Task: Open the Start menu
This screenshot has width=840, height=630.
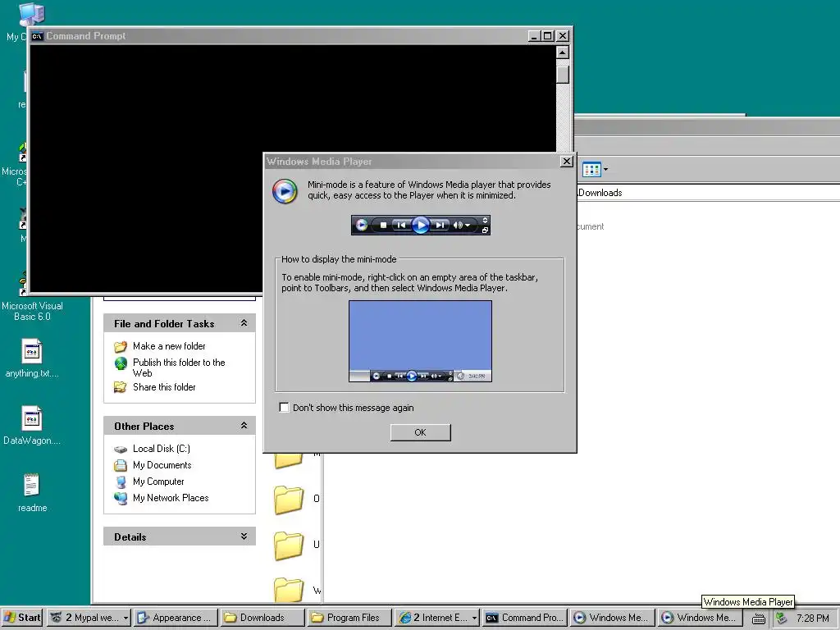Action: click(x=22, y=618)
